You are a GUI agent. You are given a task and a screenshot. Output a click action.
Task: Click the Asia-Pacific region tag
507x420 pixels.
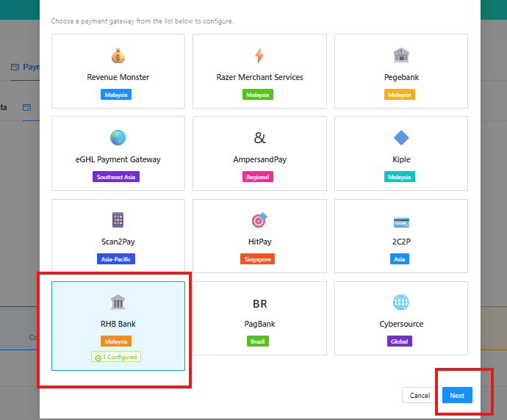(x=116, y=259)
